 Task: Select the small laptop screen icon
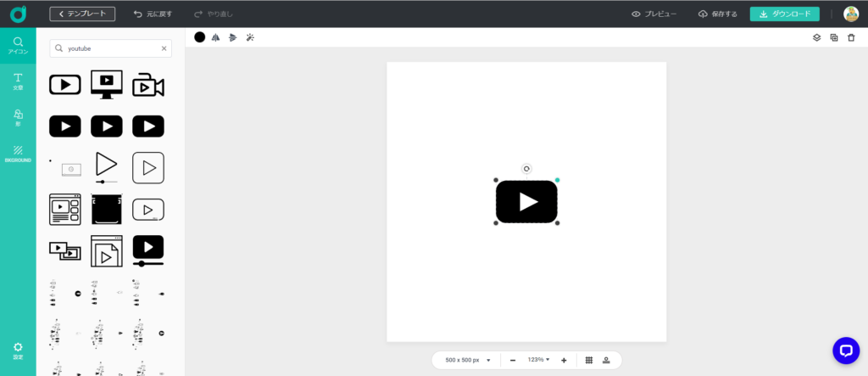tap(71, 170)
